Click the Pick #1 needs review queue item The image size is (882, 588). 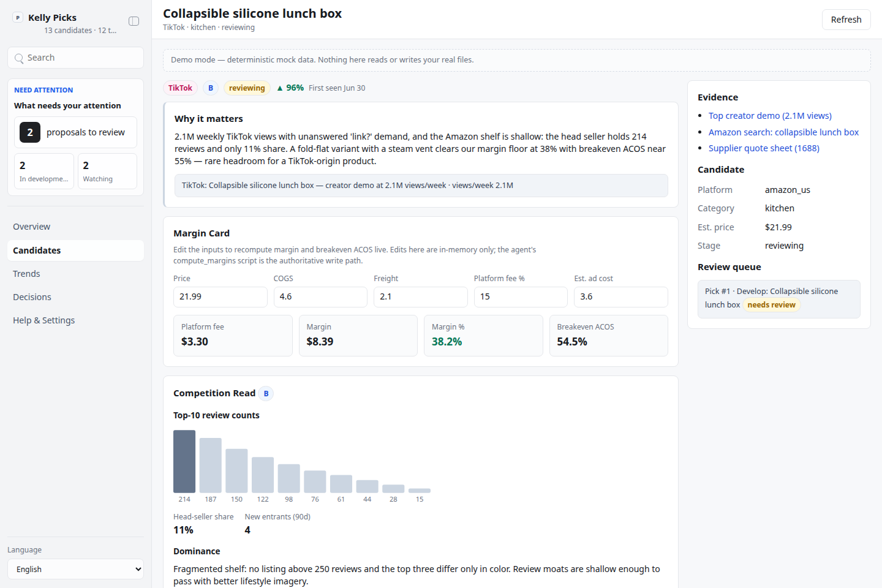tap(779, 299)
